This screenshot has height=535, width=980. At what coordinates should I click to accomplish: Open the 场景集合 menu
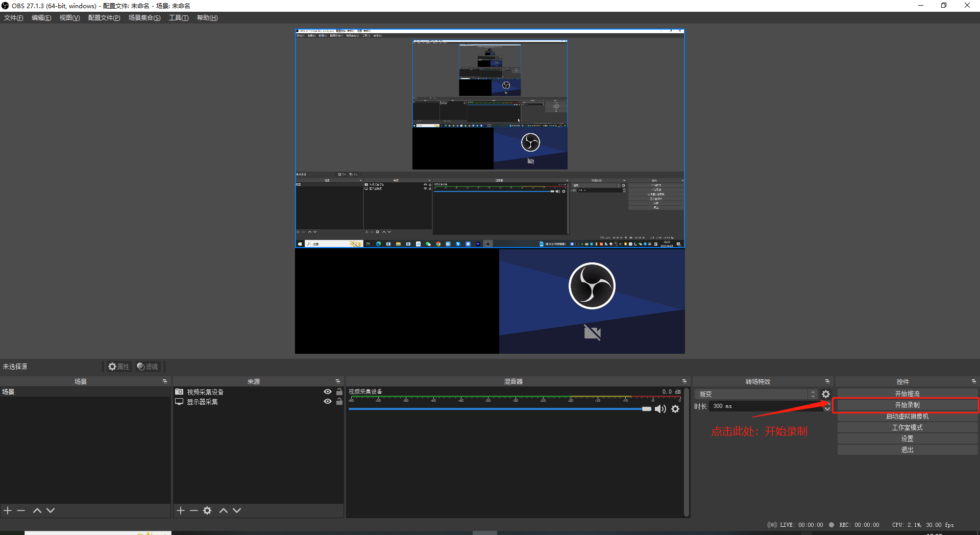pos(144,18)
